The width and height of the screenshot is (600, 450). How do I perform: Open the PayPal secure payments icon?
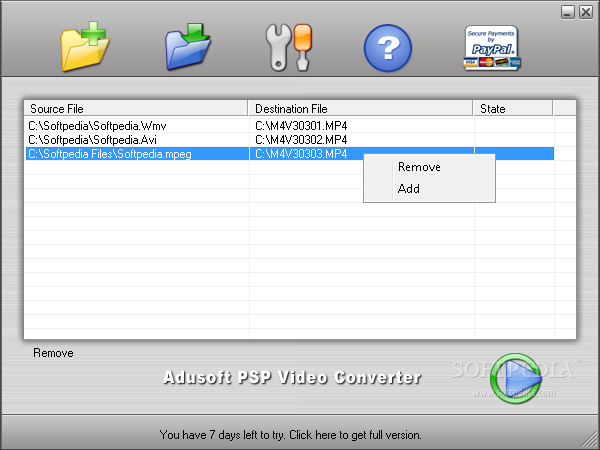click(x=492, y=48)
